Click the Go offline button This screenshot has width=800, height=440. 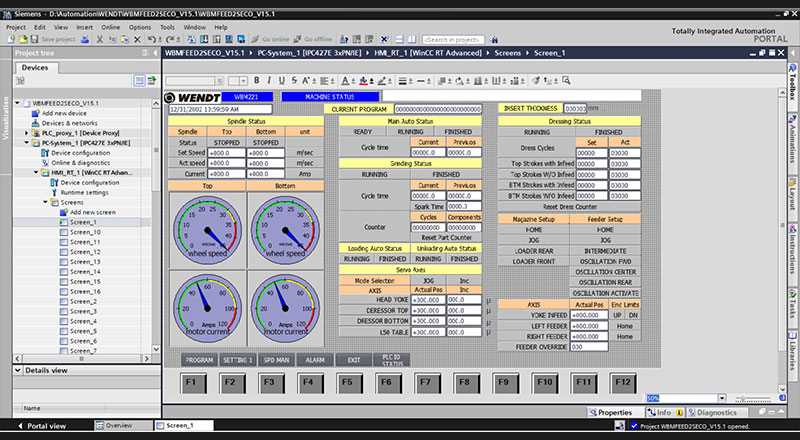coord(312,39)
